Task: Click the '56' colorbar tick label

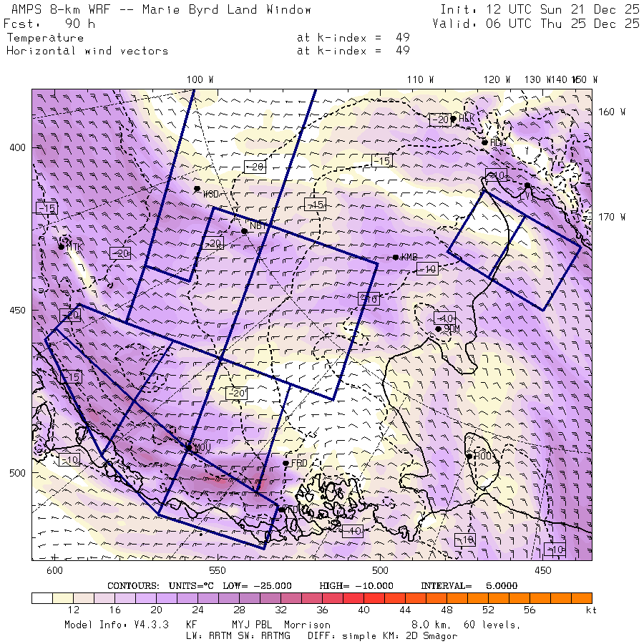Action: [x=530, y=610]
